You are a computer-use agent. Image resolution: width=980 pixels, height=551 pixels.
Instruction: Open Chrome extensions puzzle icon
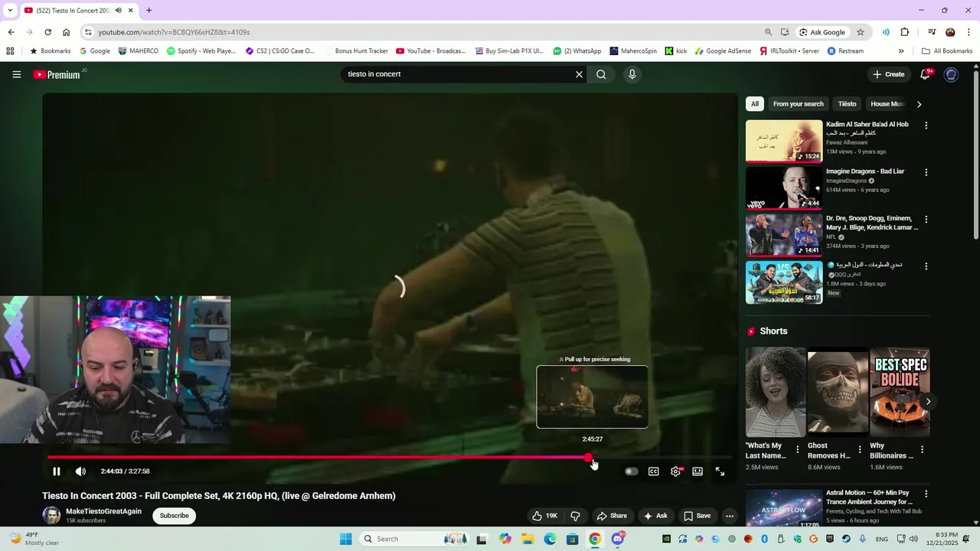[x=905, y=32]
